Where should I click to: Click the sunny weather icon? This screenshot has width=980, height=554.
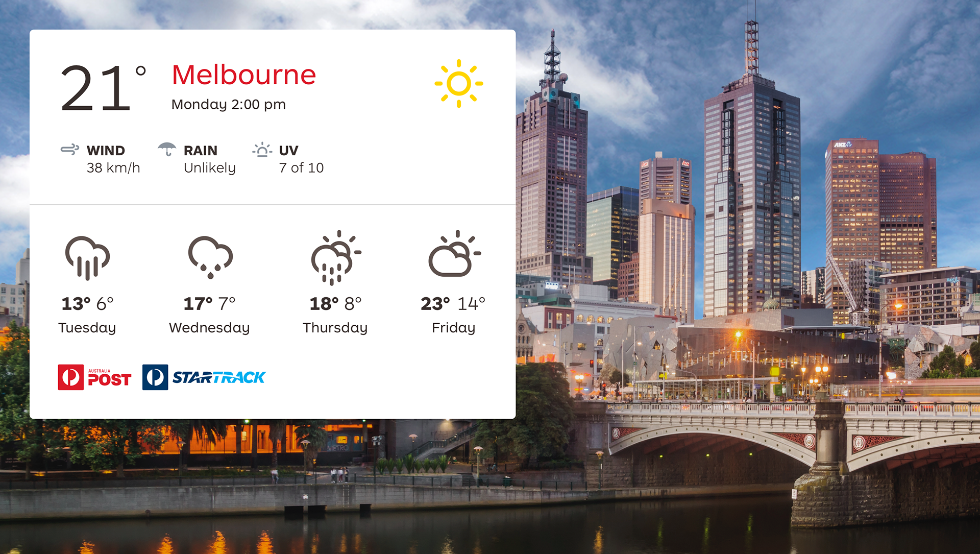tap(458, 84)
